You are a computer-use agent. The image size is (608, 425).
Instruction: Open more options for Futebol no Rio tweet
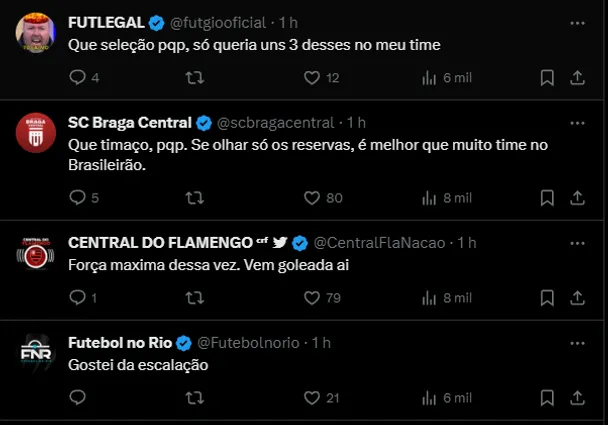pos(577,342)
